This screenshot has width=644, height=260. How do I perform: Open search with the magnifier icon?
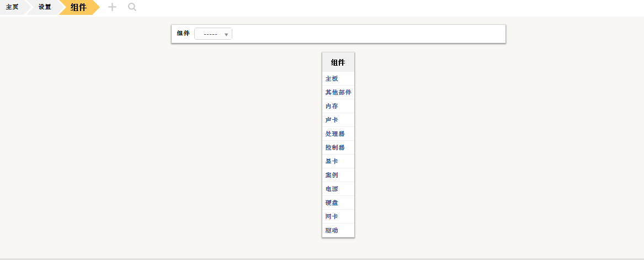click(x=132, y=7)
